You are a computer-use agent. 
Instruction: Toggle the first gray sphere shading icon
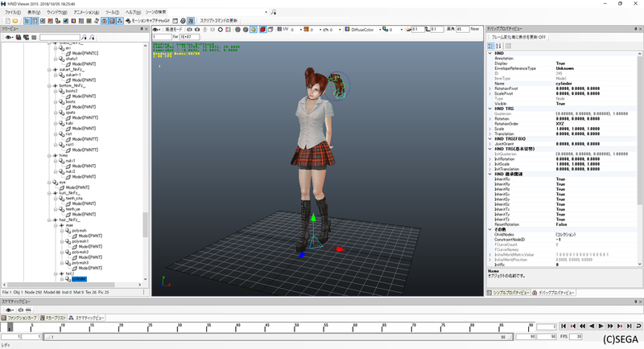(237, 30)
